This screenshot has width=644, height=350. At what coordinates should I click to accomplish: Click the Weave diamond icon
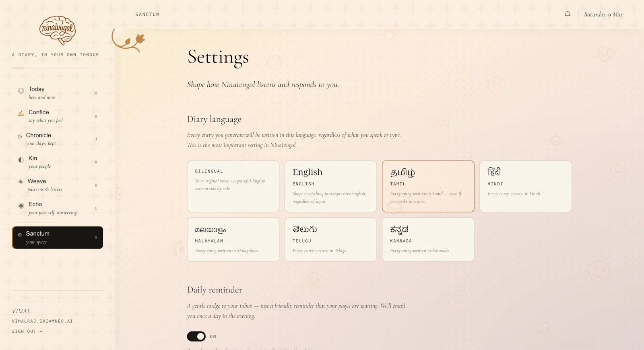(21, 181)
